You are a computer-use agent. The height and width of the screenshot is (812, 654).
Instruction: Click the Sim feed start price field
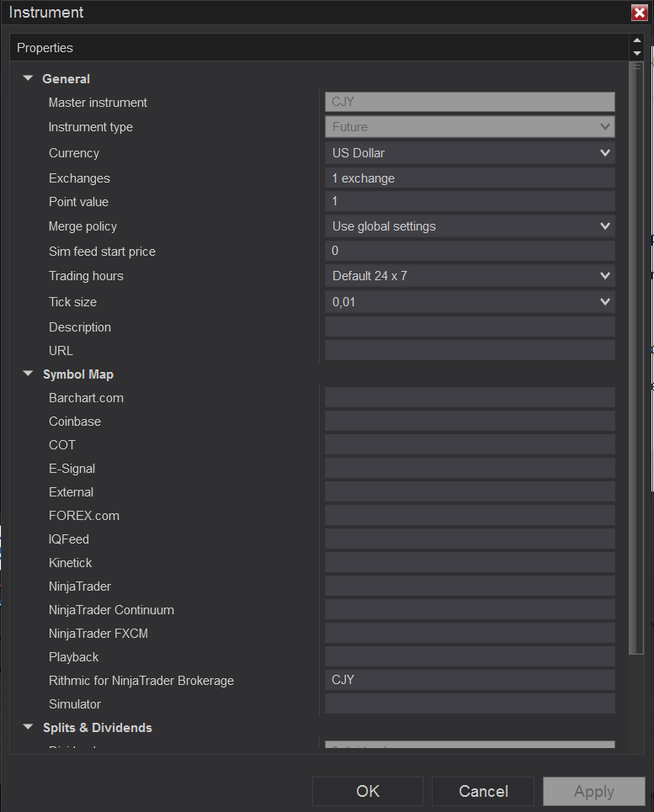[x=469, y=251]
